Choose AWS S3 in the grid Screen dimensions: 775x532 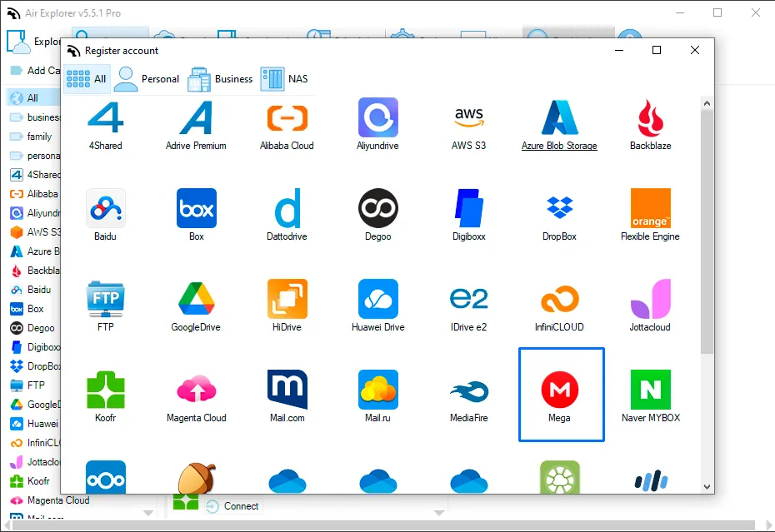tap(468, 117)
